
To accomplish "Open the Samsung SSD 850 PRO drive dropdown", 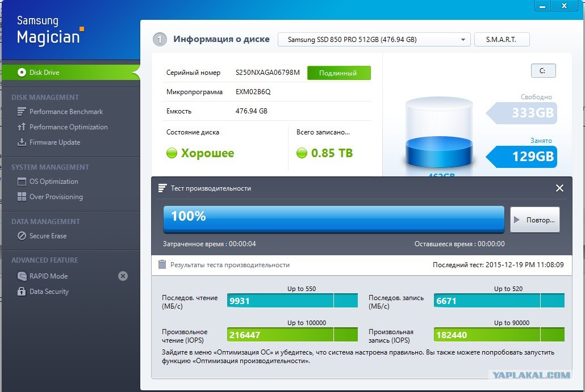I will point(374,40).
